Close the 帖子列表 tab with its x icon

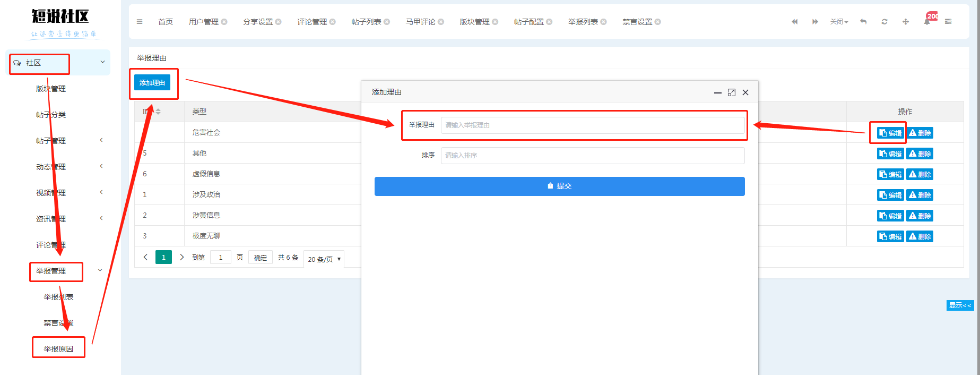coord(387,22)
